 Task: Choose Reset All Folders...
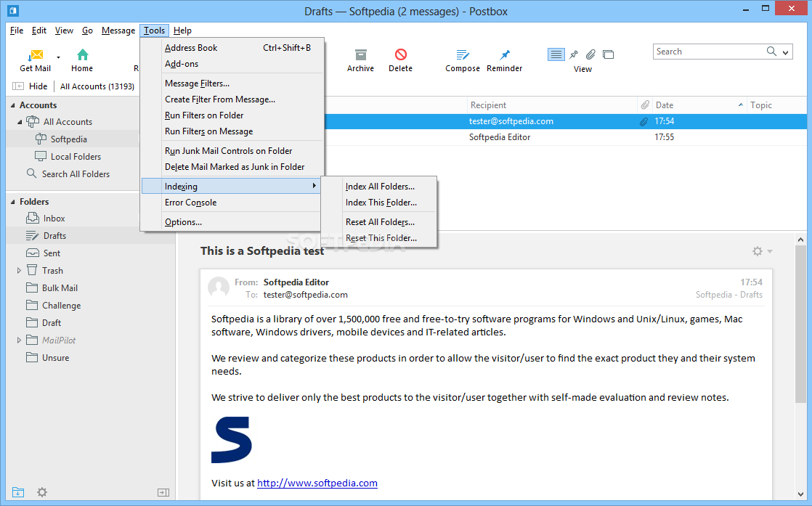[379, 222]
